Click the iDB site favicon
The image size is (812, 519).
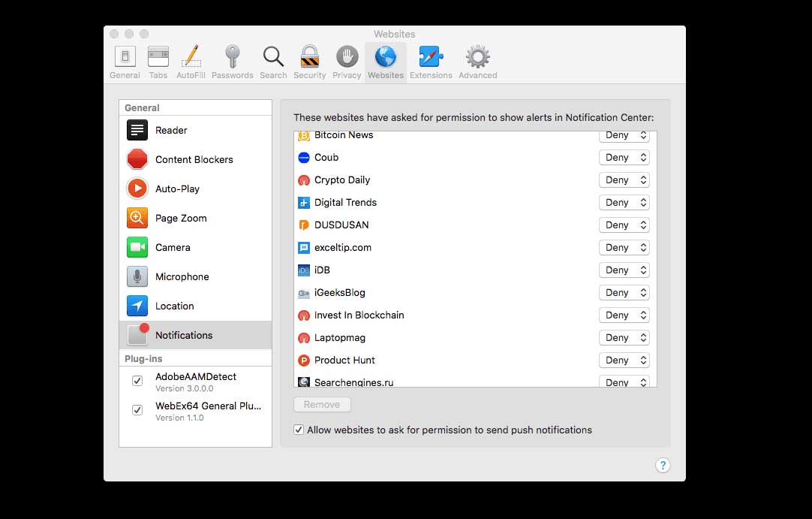[x=304, y=270]
